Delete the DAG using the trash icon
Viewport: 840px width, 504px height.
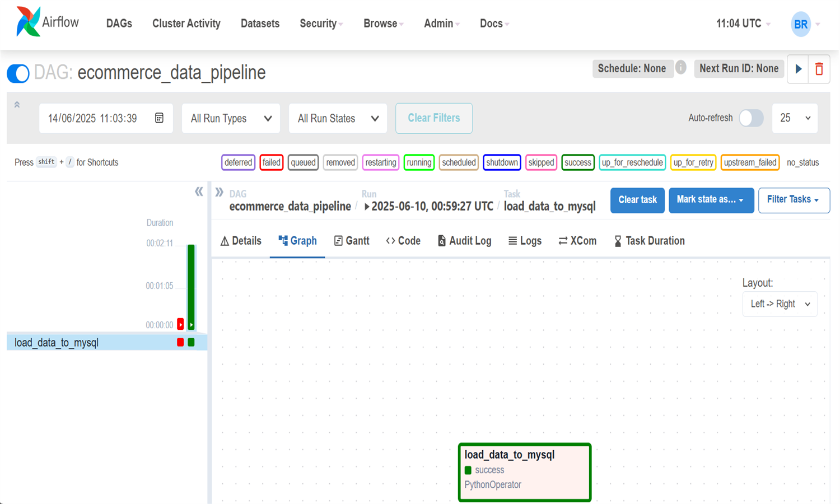point(819,69)
